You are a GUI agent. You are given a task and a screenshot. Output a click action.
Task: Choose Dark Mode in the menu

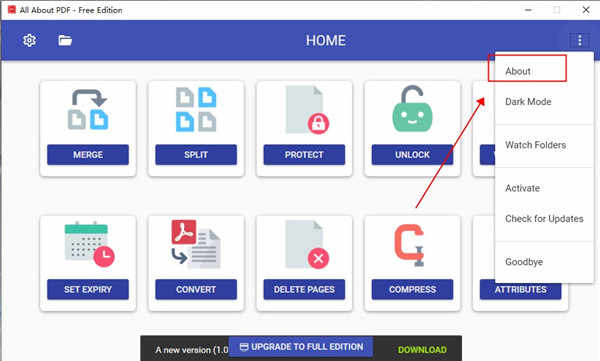pos(544,102)
